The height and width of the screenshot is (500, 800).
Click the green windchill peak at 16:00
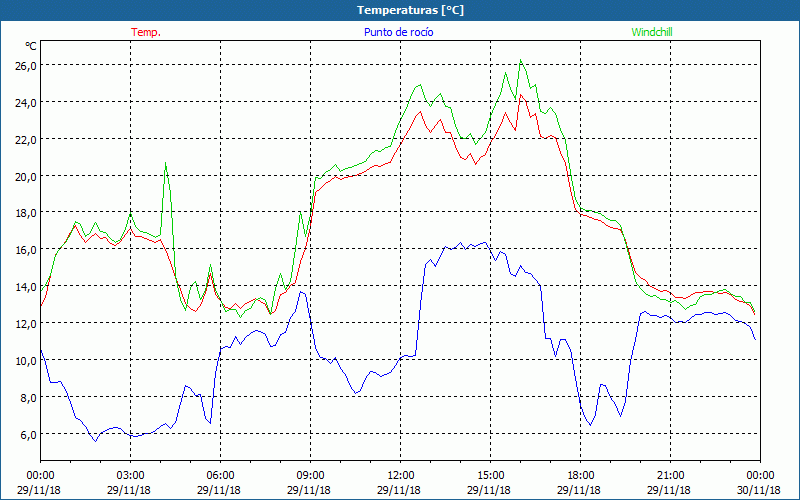click(520, 60)
